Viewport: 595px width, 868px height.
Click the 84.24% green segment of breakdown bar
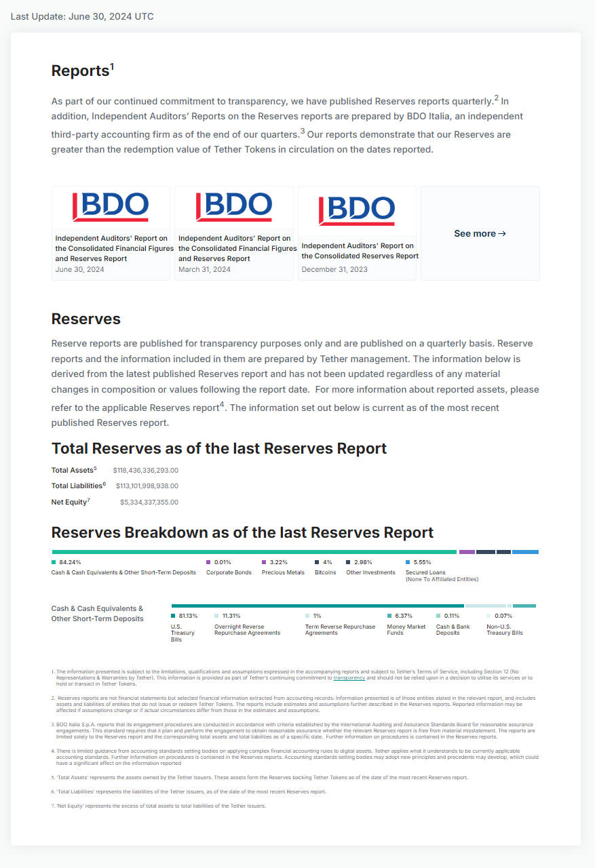pyautogui.click(x=254, y=552)
